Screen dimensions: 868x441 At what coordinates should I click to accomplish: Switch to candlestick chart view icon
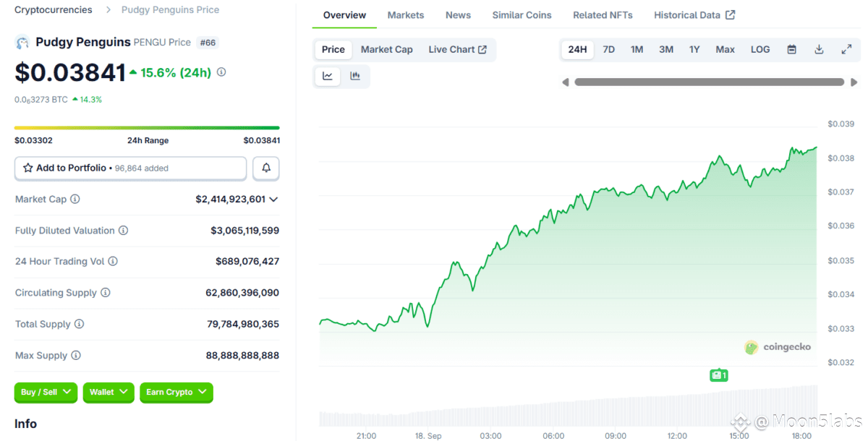click(355, 76)
